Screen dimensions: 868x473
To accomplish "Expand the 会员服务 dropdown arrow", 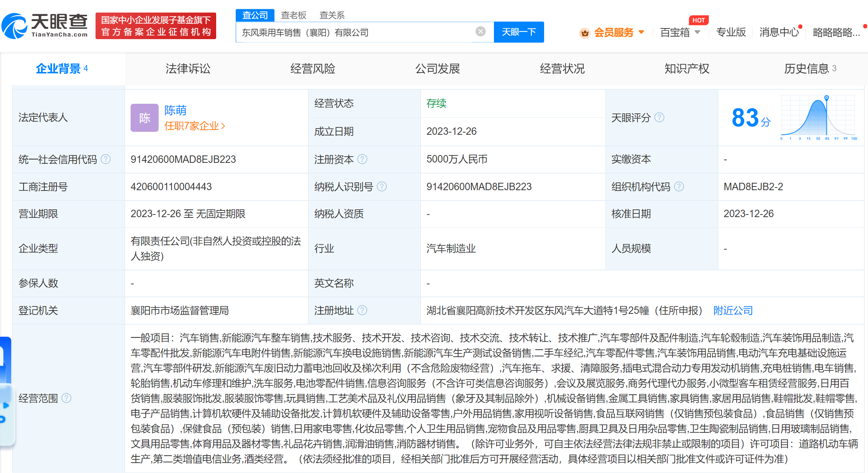I will (x=642, y=32).
